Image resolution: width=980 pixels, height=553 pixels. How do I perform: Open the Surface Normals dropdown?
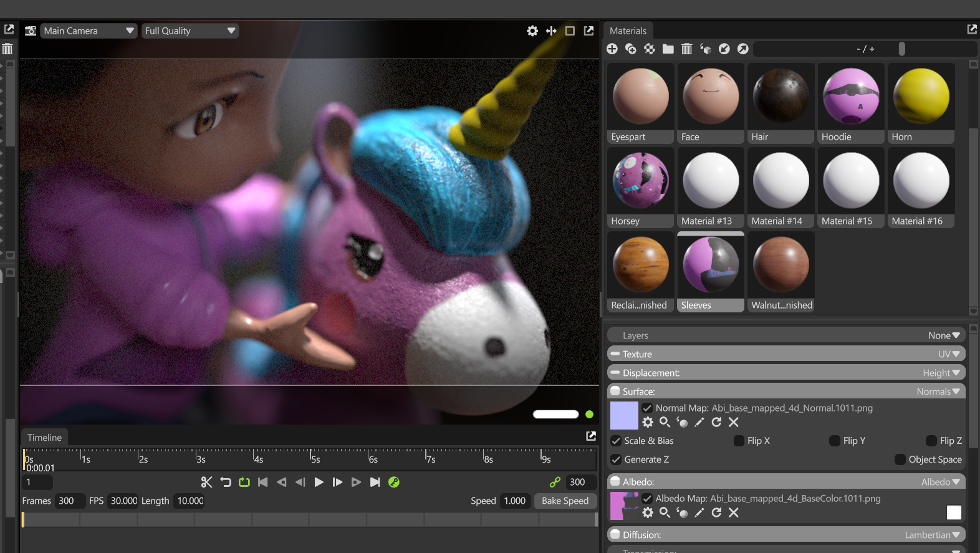pyautogui.click(x=938, y=392)
